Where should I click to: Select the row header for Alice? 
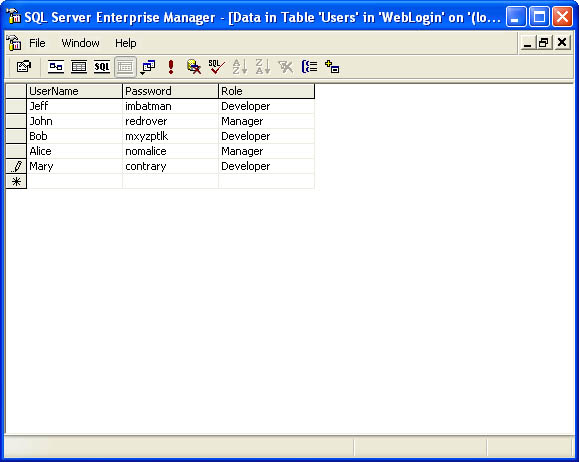click(x=16, y=151)
